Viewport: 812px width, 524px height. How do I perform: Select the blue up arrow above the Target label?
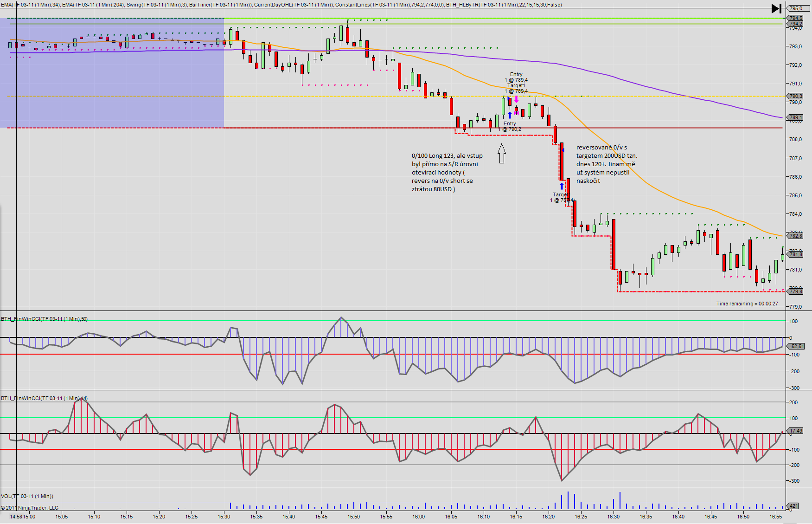(562, 187)
